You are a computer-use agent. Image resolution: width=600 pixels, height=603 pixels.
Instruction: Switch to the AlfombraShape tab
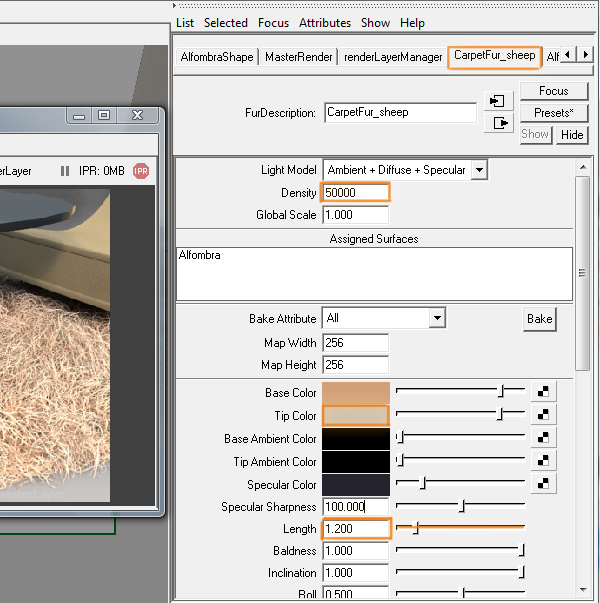pyautogui.click(x=217, y=57)
